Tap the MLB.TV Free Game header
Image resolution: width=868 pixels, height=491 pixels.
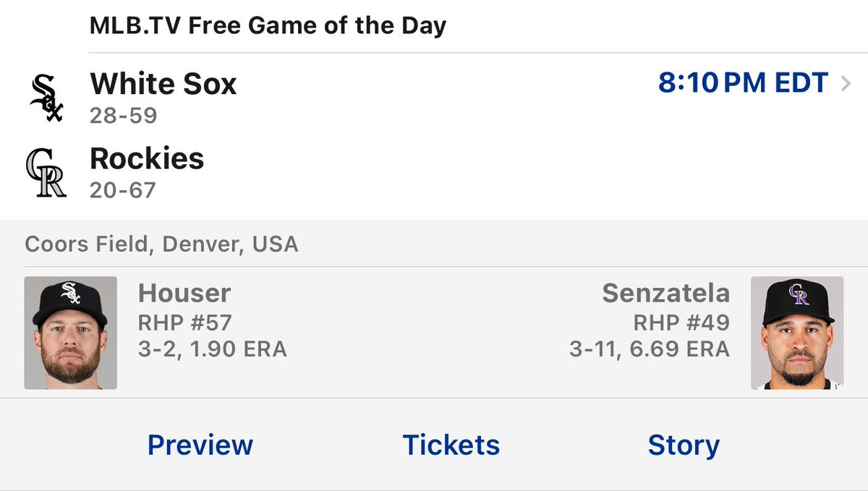(268, 26)
